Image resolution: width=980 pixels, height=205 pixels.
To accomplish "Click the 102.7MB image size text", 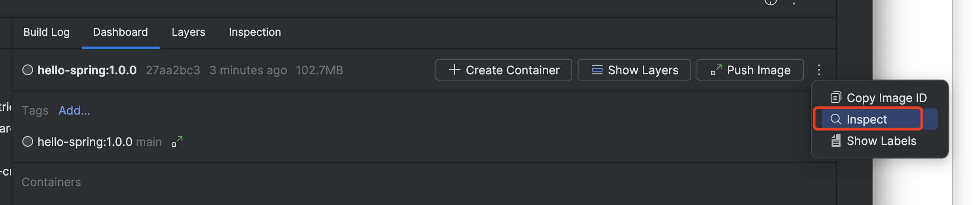I will [319, 70].
